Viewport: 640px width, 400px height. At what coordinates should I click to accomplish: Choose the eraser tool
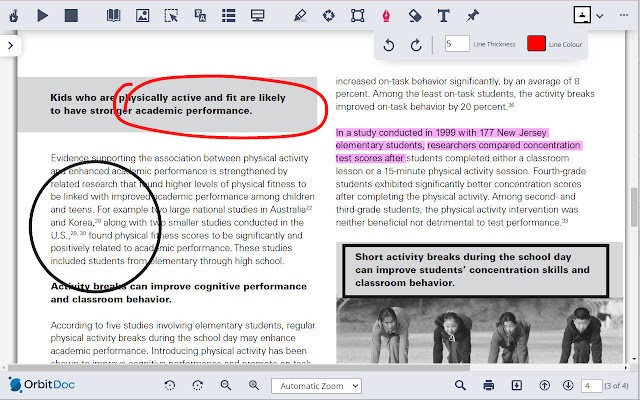414,16
